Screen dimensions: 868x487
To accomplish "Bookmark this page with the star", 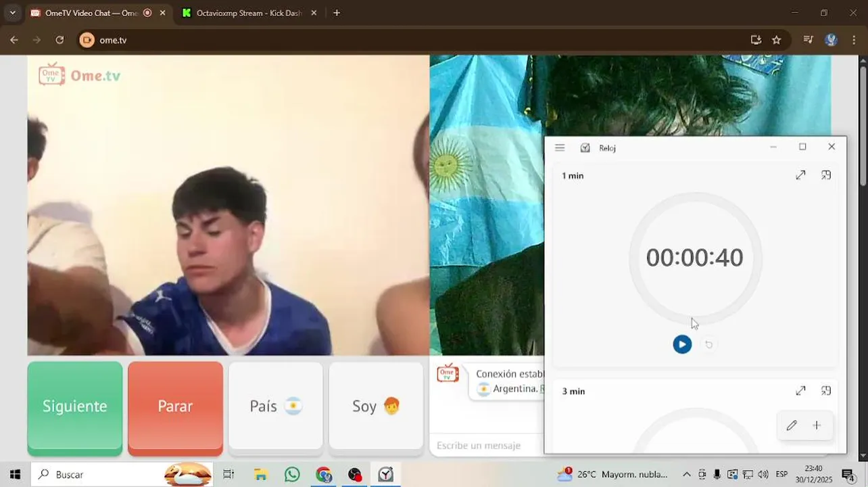I will click(777, 40).
